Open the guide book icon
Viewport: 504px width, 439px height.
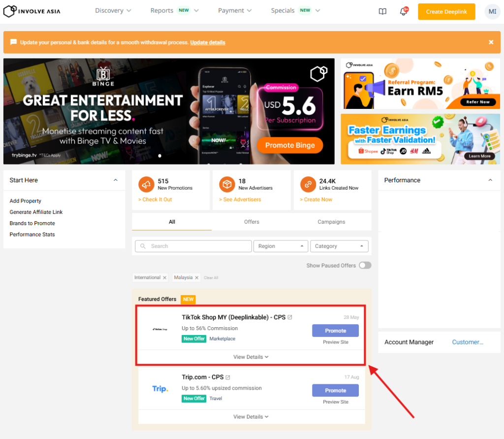coord(382,11)
